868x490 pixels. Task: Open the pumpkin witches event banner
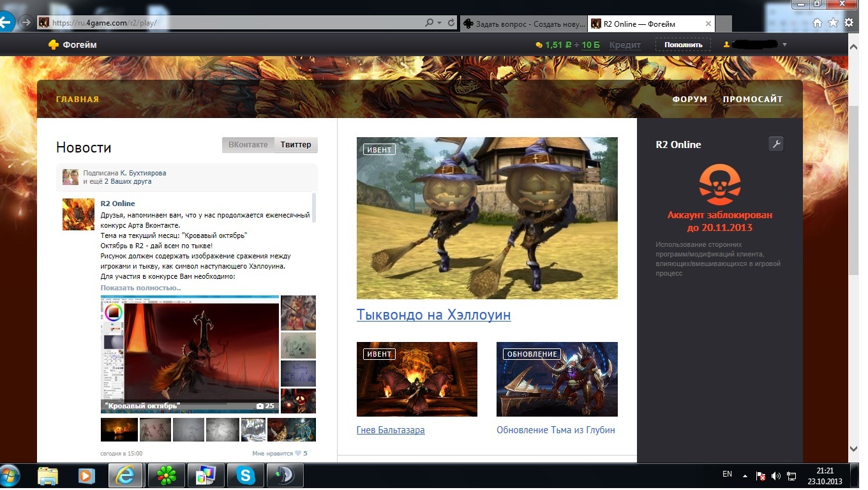click(487, 218)
